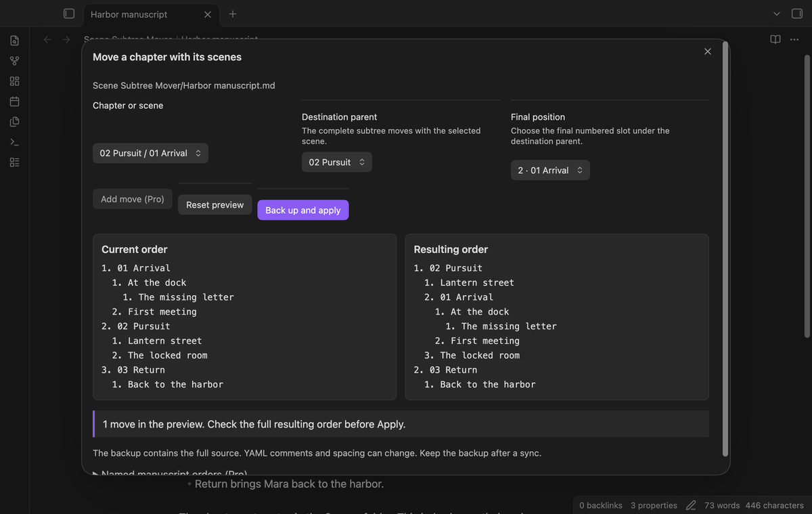The image size is (812, 514).
Task: Navigate back with the left arrow
Action: (x=47, y=39)
